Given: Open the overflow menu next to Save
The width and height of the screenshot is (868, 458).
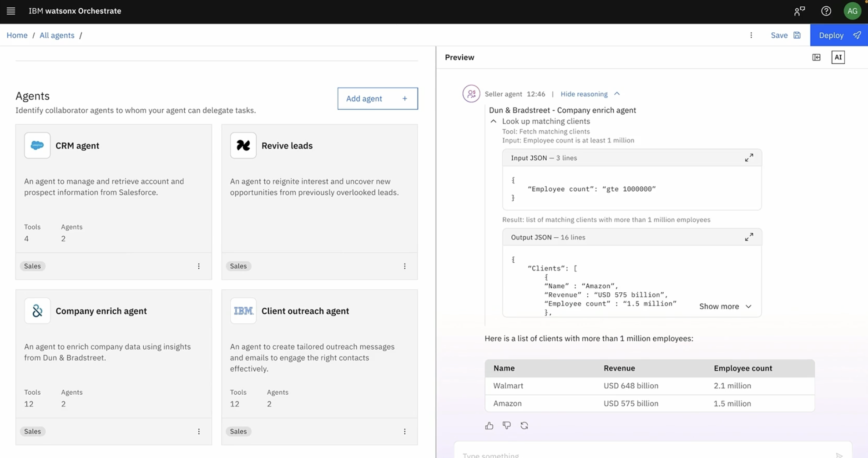Looking at the screenshot, I should point(751,35).
